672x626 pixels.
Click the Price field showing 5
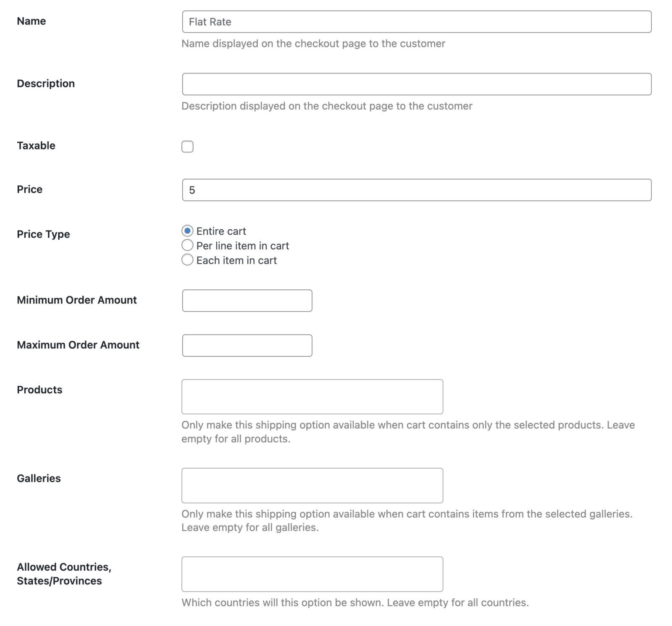[x=416, y=190]
